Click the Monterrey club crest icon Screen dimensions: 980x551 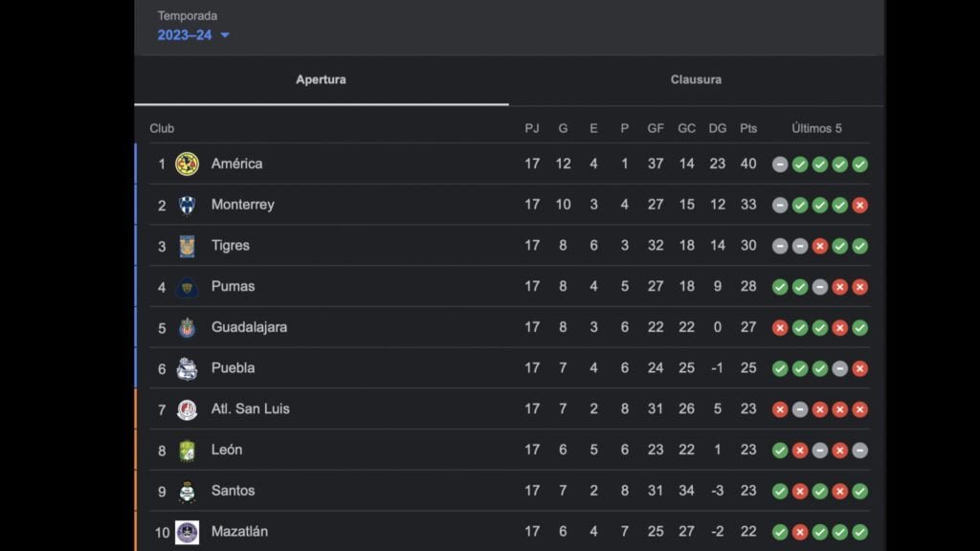[187, 205]
